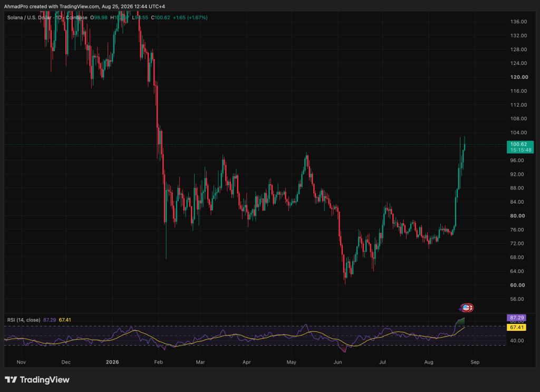The height and width of the screenshot is (392, 540).
Task: Click the Sep label on the time axis
Action: pyautogui.click(x=475, y=362)
